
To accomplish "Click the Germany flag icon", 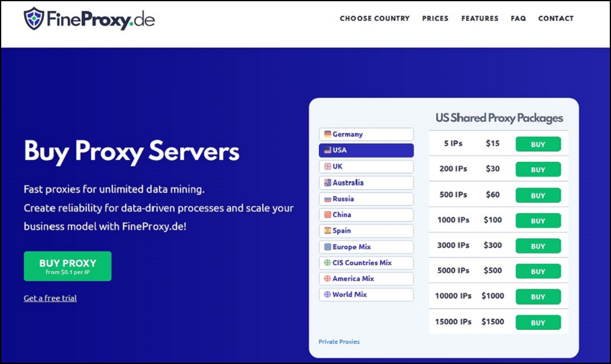I will [327, 134].
